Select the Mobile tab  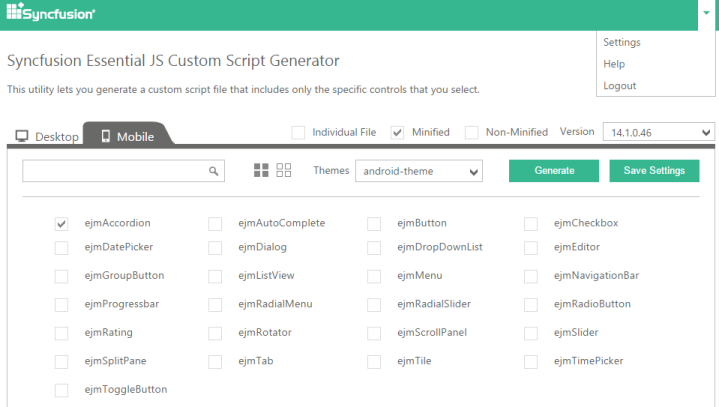(127, 136)
